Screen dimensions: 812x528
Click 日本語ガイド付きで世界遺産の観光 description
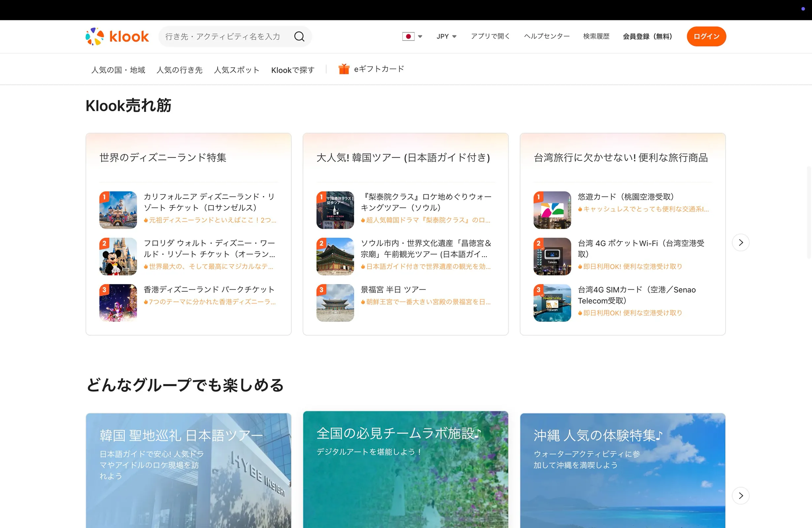pyautogui.click(x=426, y=267)
